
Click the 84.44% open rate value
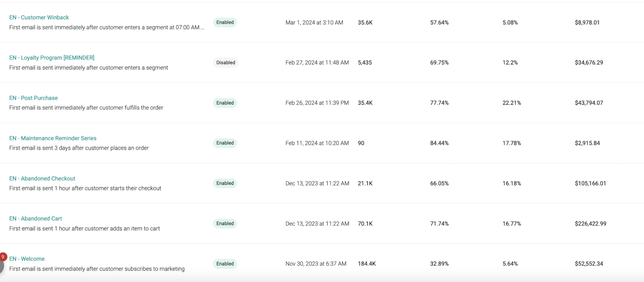(439, 143)
